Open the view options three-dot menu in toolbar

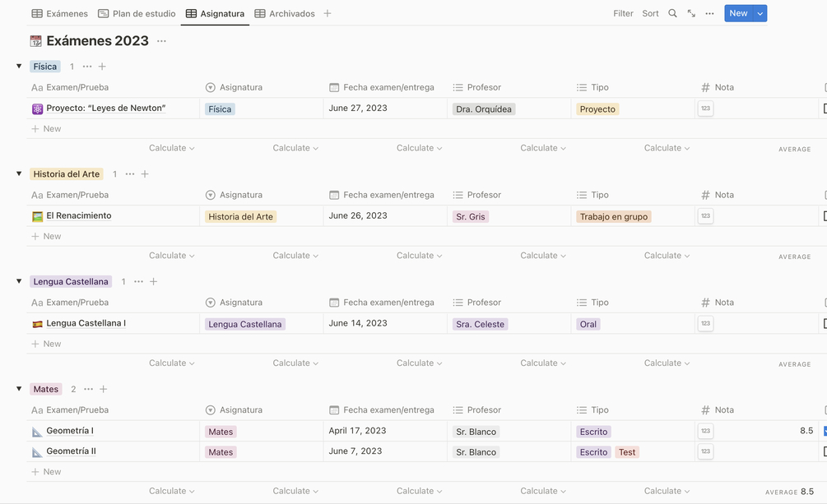[x=710, y=14]
